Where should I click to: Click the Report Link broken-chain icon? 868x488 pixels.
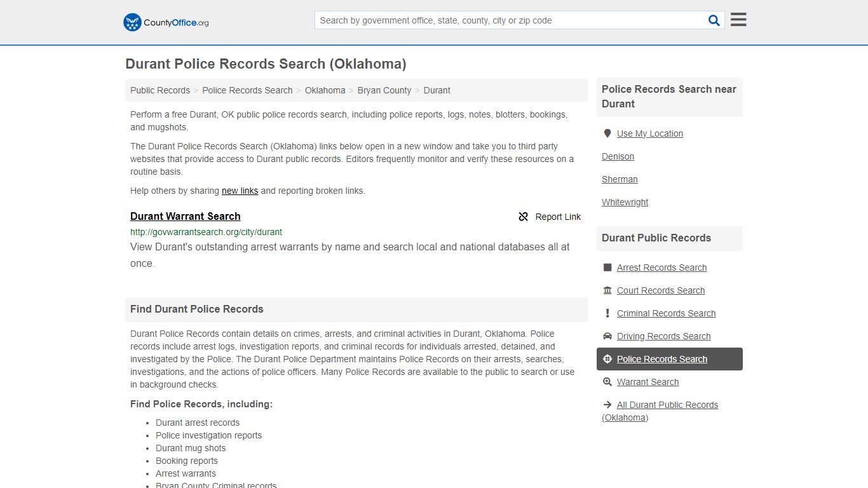point(524,217)
